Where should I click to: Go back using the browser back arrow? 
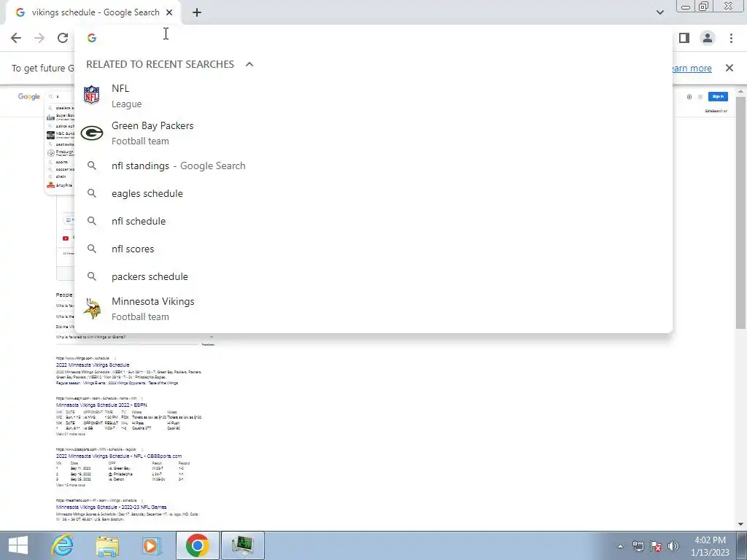16,38
